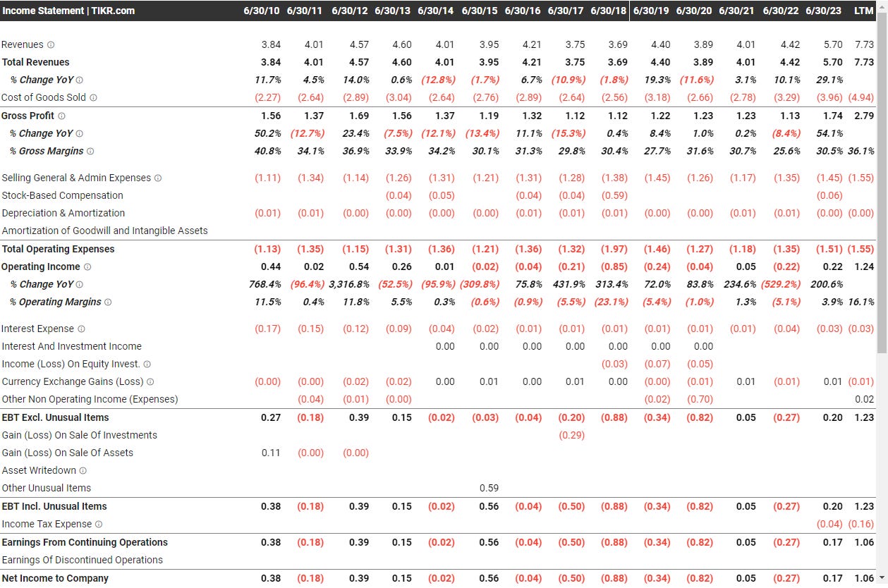Click the info icon next to Operating Income
The width and height of the screenshot is (888, 588).
87,267
